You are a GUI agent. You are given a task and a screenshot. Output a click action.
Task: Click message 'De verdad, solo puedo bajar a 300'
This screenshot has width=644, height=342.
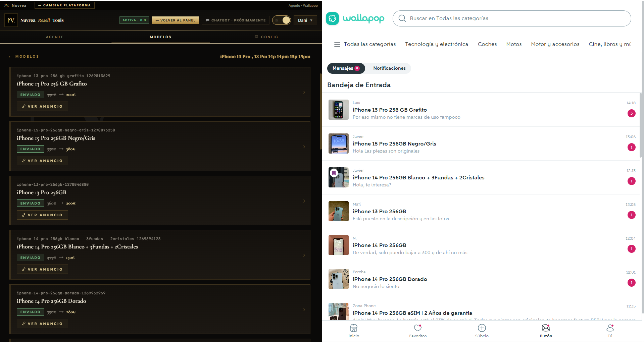point(410,253)
